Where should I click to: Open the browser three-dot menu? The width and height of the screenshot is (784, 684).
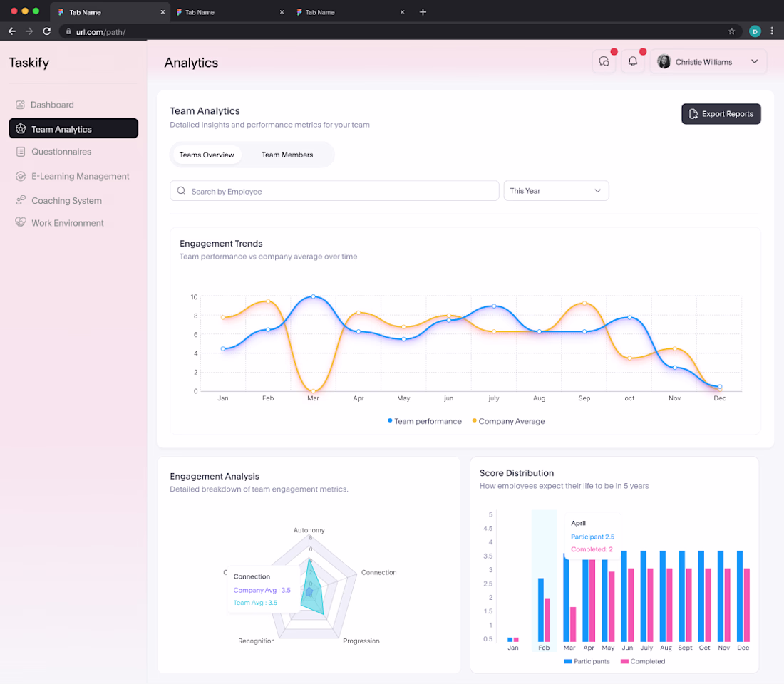pos(772,31)
